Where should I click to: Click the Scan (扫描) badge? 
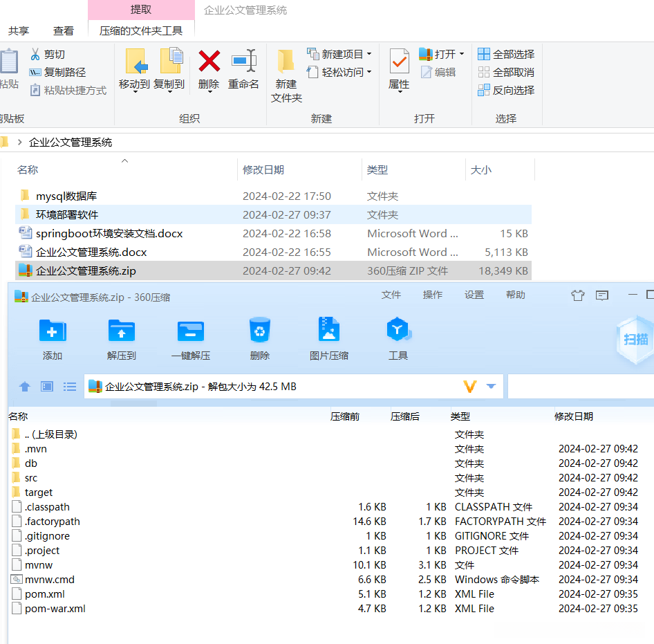click(x=635, y=339)
